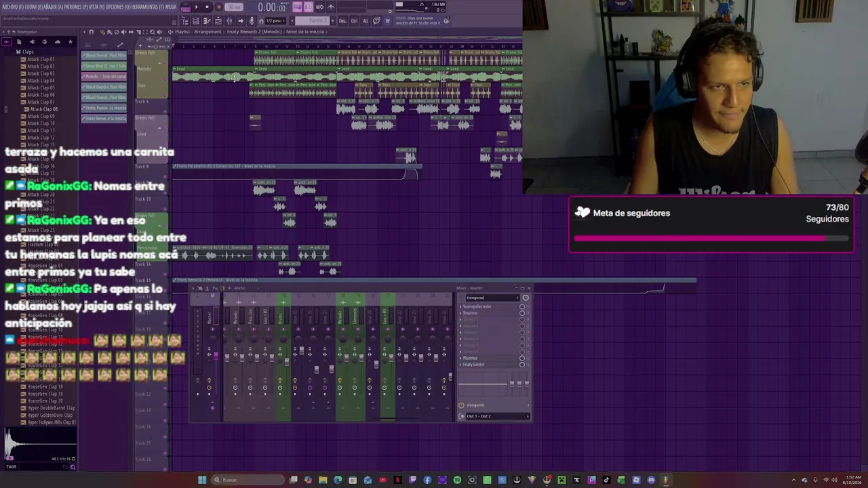This screenshot has height=488, width=868.
Task: Open the PATRONES menu
Action: click(x=77, y=7)
